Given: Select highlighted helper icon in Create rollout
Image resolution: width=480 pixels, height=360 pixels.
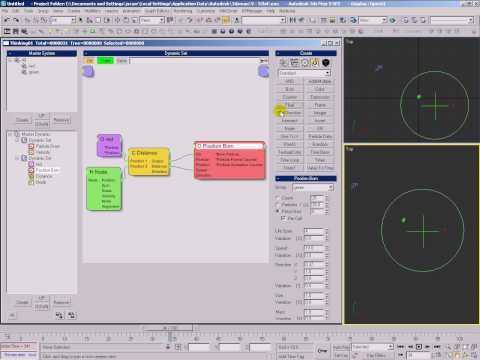Looking at the screenshot, I should [x=315, y=63].
